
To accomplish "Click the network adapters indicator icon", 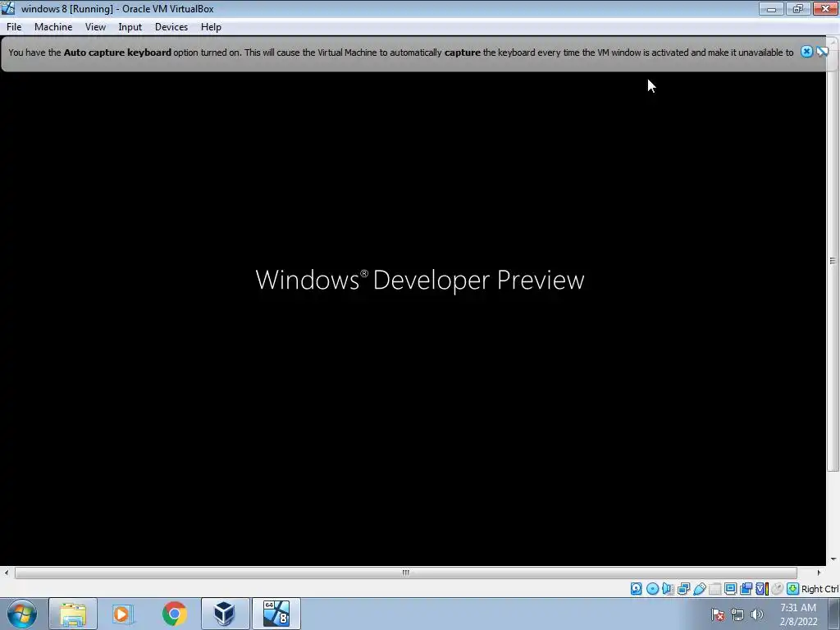I will coord(683,589).
